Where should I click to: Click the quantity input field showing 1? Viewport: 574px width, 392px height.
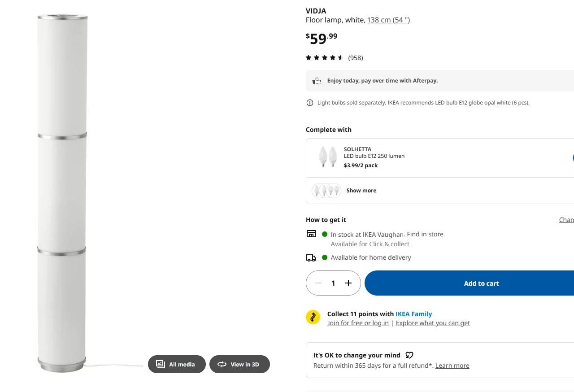333,283
